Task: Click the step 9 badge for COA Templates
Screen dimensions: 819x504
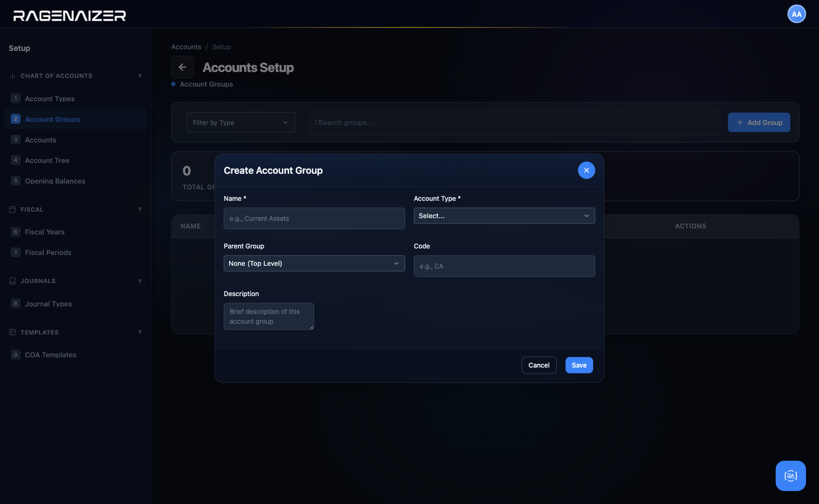Action: click(16, 355)
